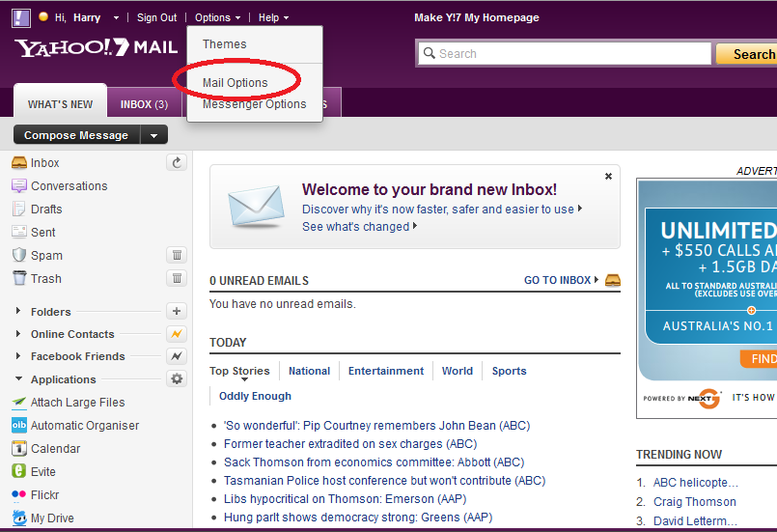
Task: Open the Calendar application
Action: pyautogui.click(x=55, y=449)
